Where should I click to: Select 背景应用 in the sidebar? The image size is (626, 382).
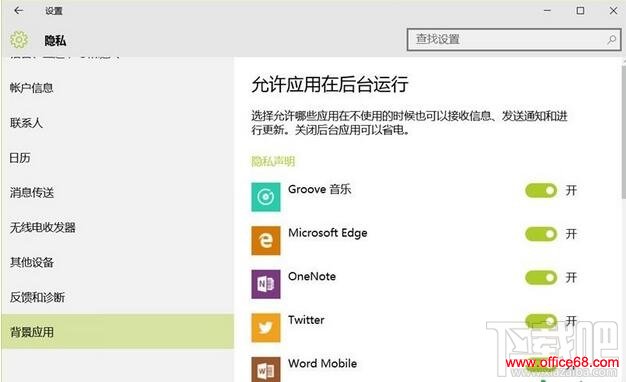[117, 332]
